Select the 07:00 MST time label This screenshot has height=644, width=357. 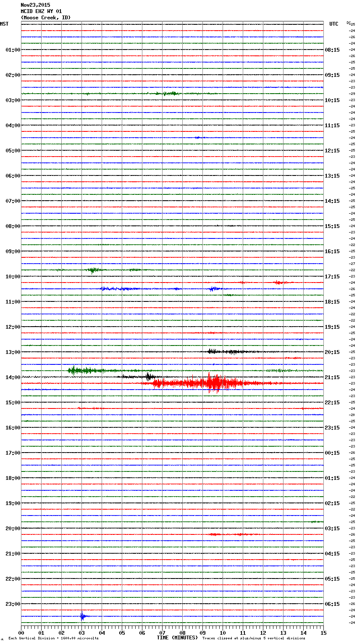point(13,201)
